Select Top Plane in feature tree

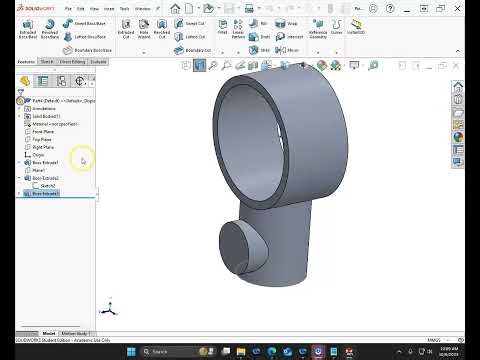point(38,139)
